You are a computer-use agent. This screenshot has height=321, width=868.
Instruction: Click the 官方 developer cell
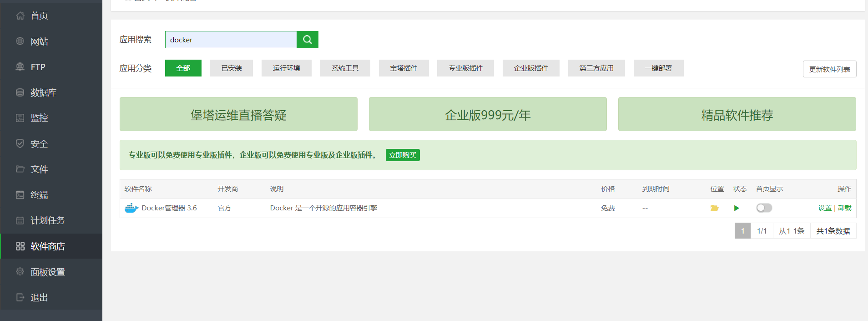coord(224,208)
